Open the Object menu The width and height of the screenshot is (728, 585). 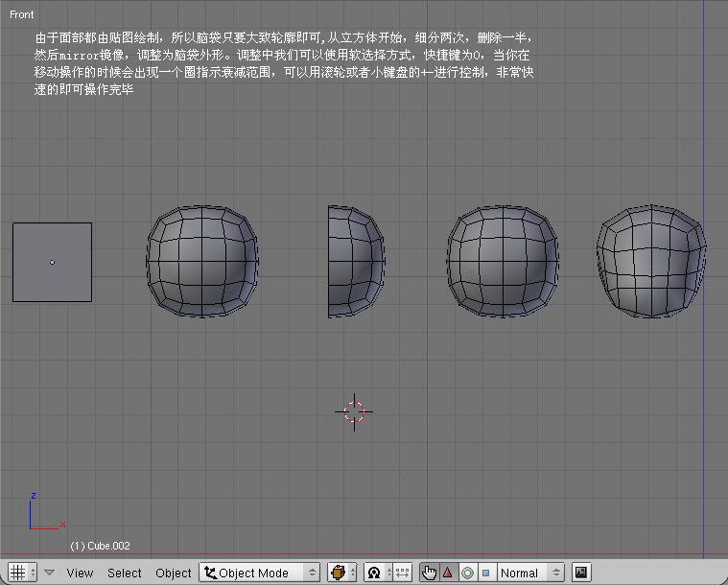click(174, 573)
